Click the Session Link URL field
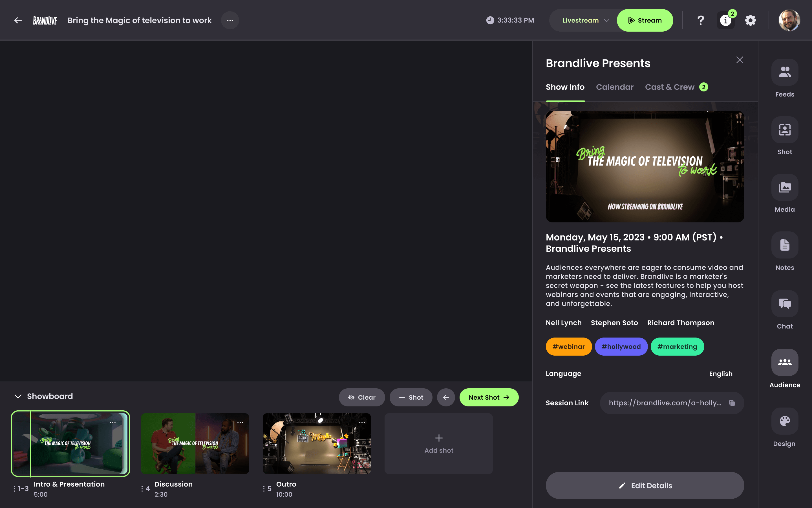 672,403
